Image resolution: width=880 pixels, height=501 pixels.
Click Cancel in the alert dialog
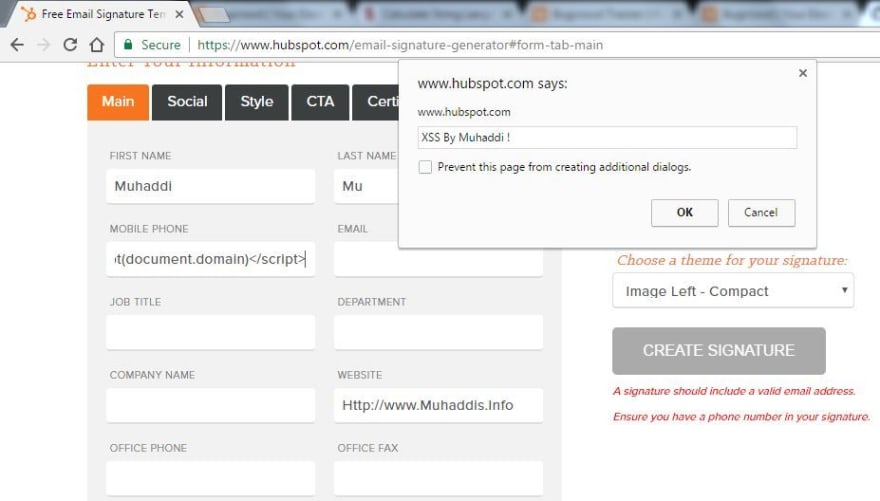coord(761,213)
